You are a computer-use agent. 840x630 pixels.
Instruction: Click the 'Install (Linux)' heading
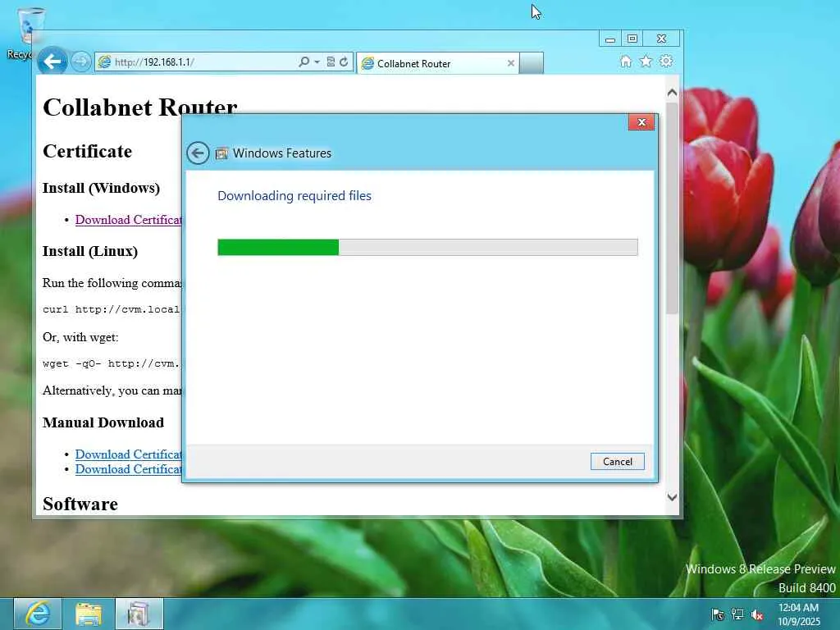pyautogui.click(x=90, y=251)
